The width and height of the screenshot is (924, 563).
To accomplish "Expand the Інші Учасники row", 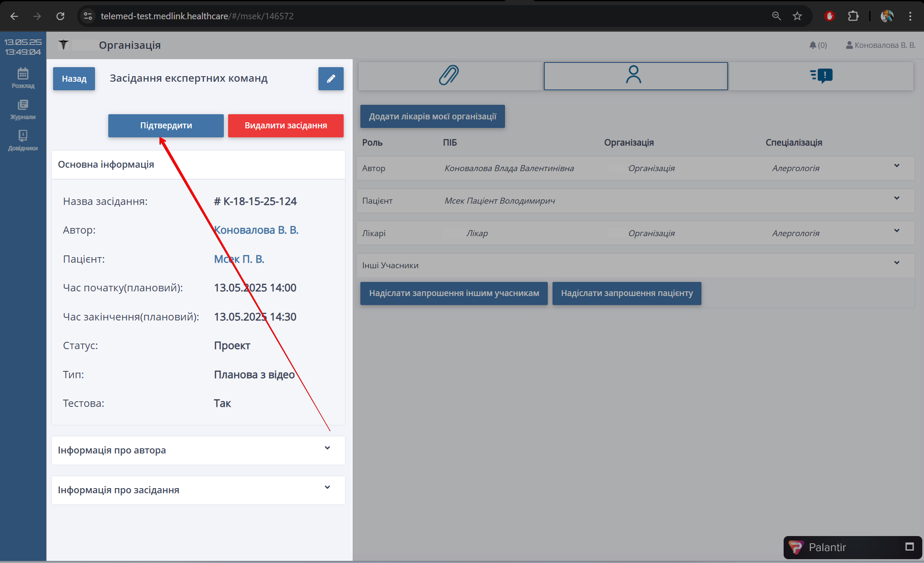I will [x=897, y=263].
